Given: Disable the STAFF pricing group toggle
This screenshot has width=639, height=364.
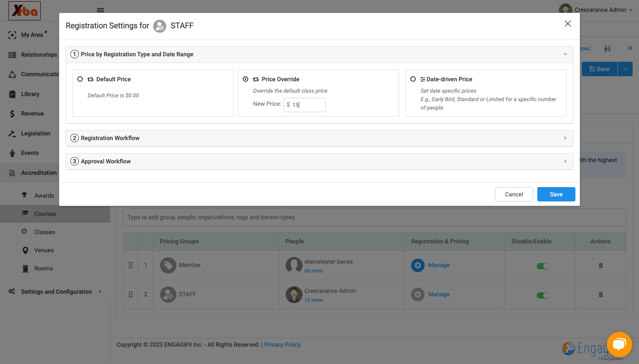Looking at the screenshot, I should tap(543, 295).
